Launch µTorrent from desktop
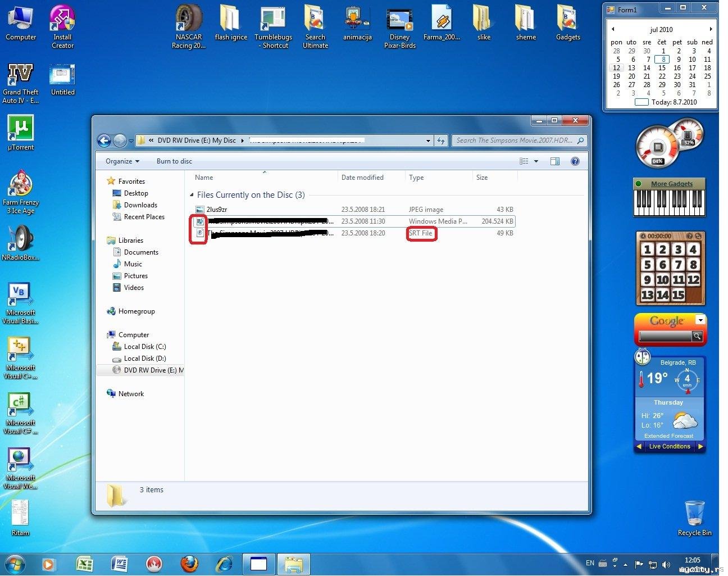 click(21, 133)
